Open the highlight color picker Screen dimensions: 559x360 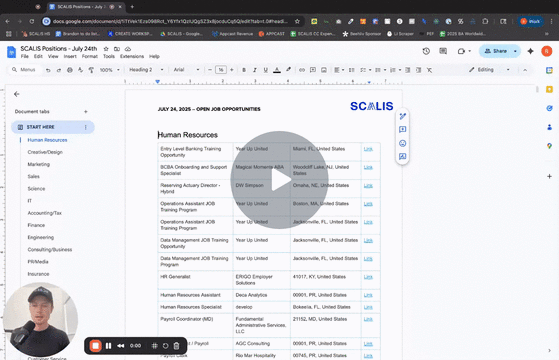(x=288, y=70)
